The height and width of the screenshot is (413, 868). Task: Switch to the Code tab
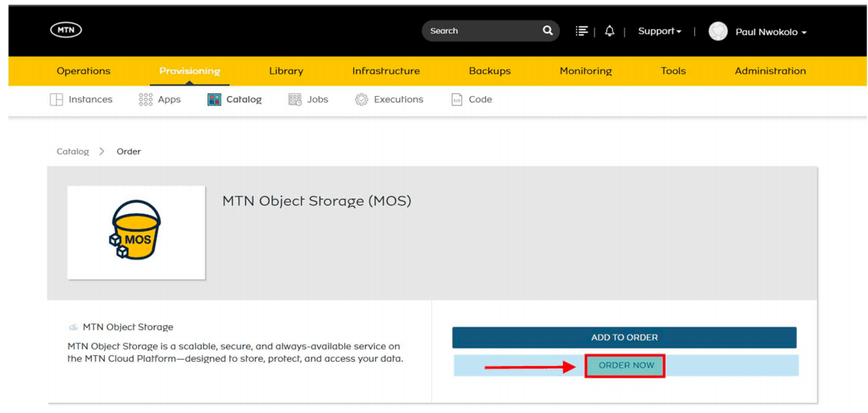(x=471, y=100)
